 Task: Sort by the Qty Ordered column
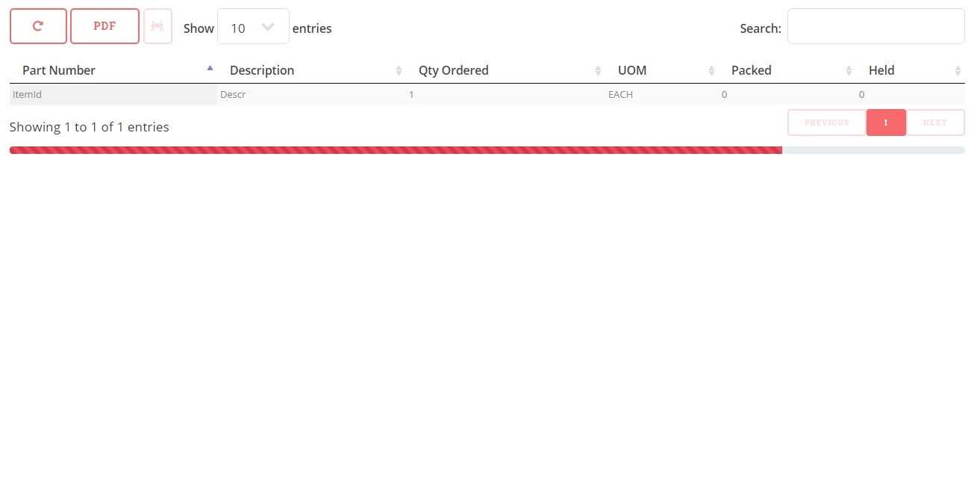coord(505,70)
